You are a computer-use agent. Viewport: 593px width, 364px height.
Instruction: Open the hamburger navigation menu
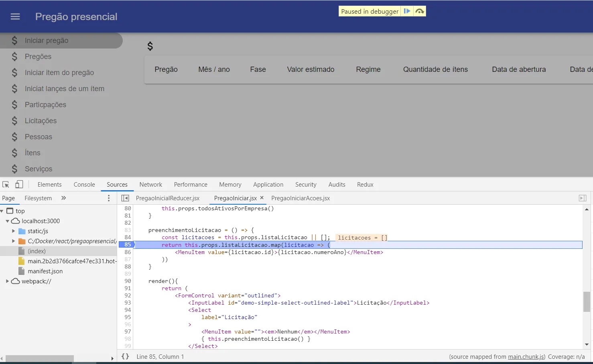15,16
